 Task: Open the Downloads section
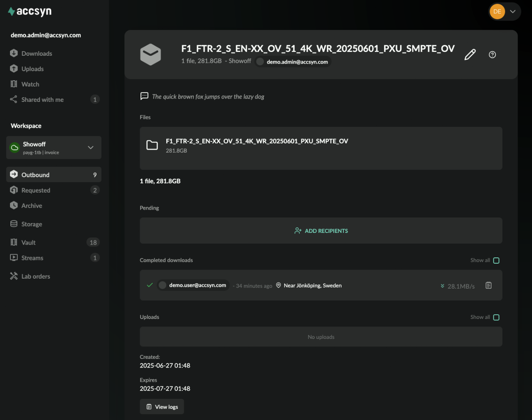coord(37,54)
